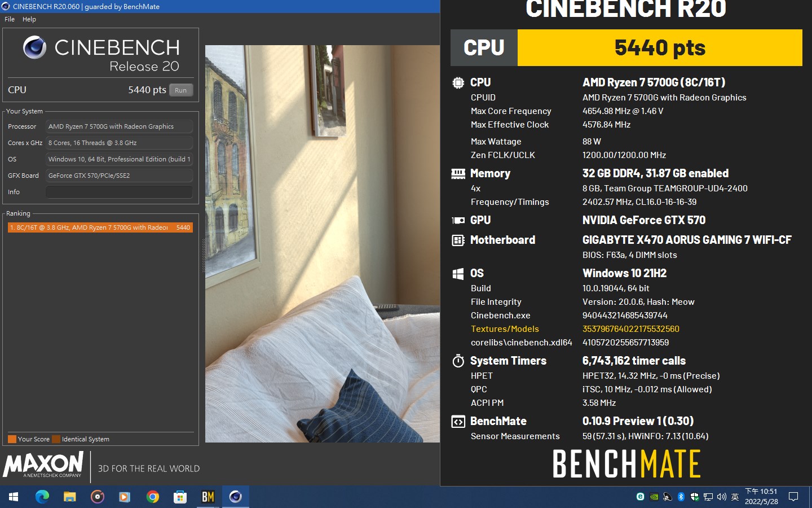Click the ESET tray icon
812x508 pixels.
point(640,497)
